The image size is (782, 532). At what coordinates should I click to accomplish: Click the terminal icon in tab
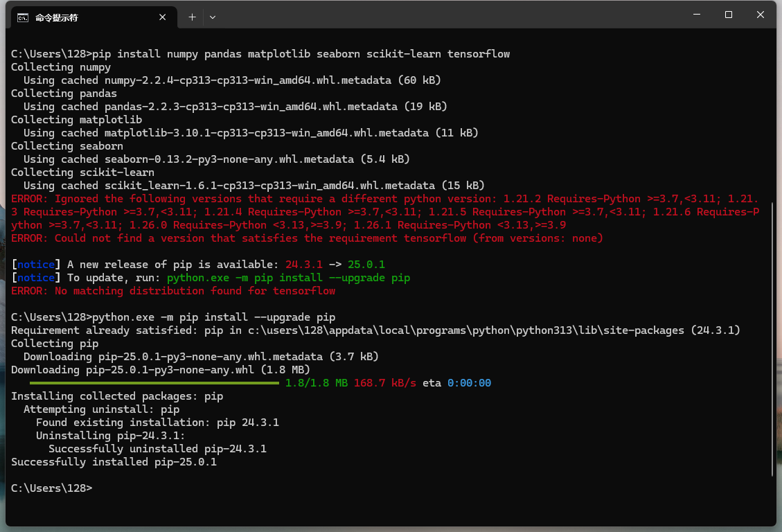(23, 17)
